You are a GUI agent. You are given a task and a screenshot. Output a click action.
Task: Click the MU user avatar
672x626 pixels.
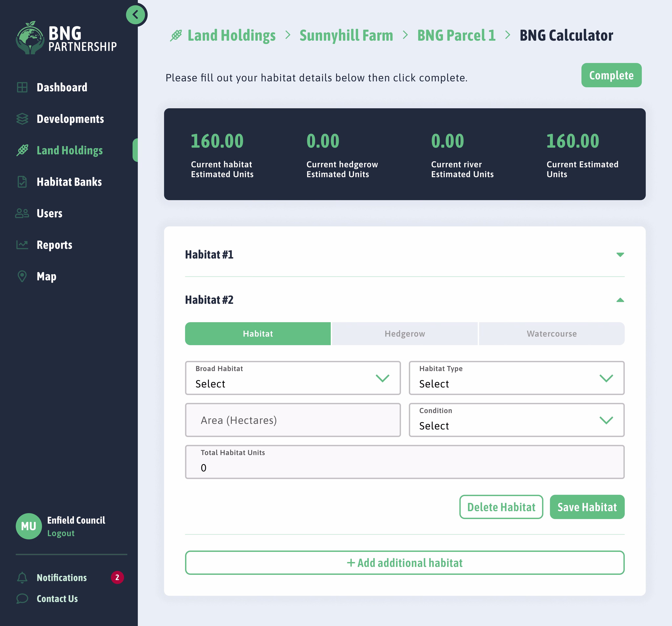point(29,526)
